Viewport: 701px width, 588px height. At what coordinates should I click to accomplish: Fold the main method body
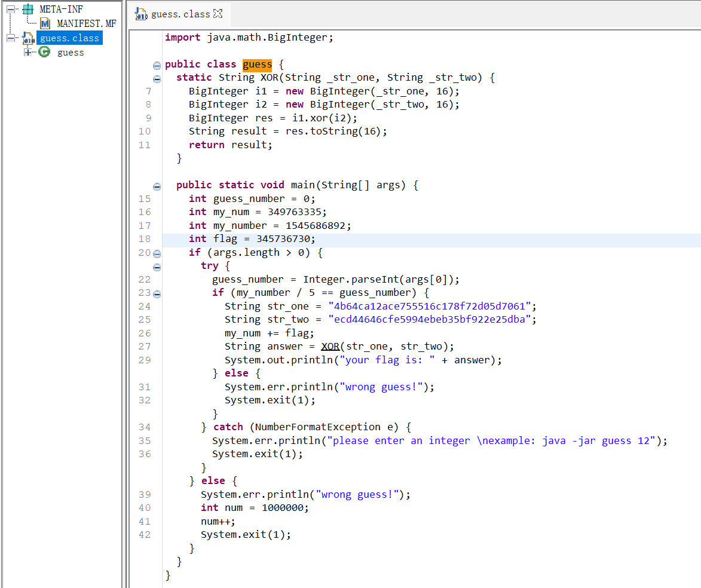157,186
